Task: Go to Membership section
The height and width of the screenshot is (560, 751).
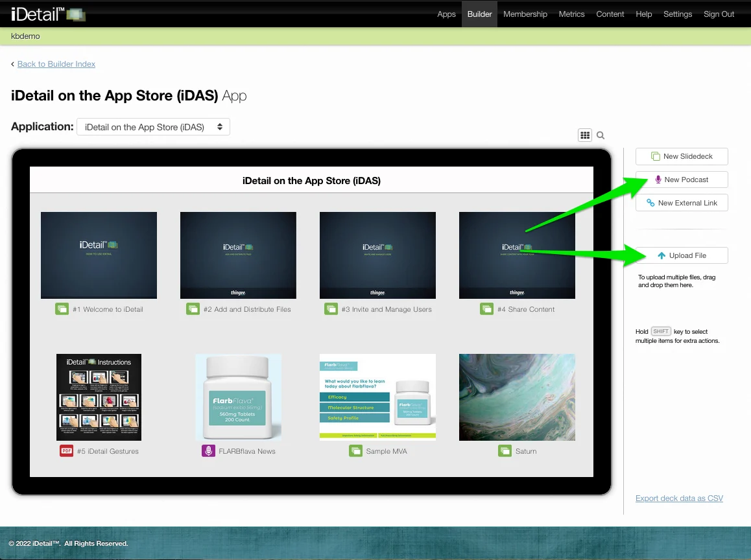Action: pyautogui.click(x=525, y=14)
